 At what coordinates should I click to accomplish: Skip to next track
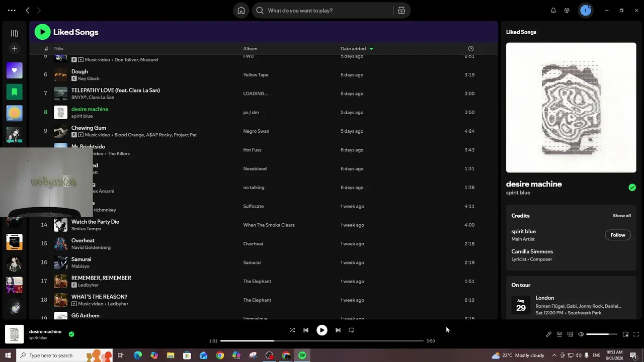tap(338, 330)
